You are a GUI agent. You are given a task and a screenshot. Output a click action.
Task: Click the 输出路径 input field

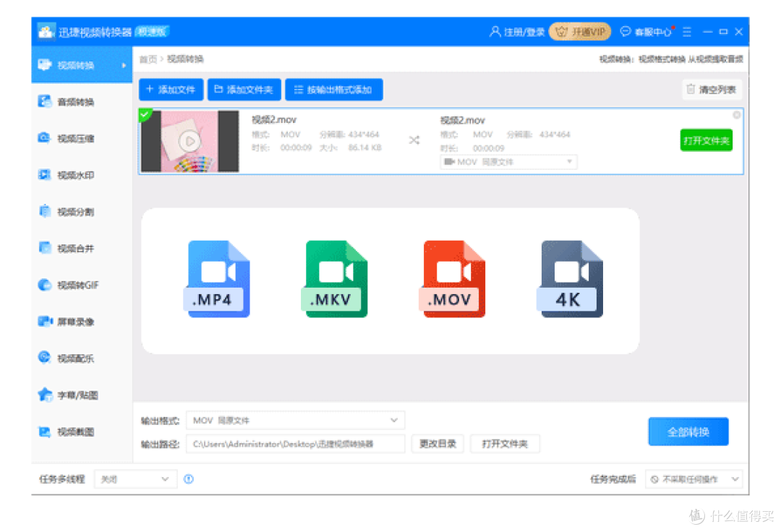pos(295,444)
